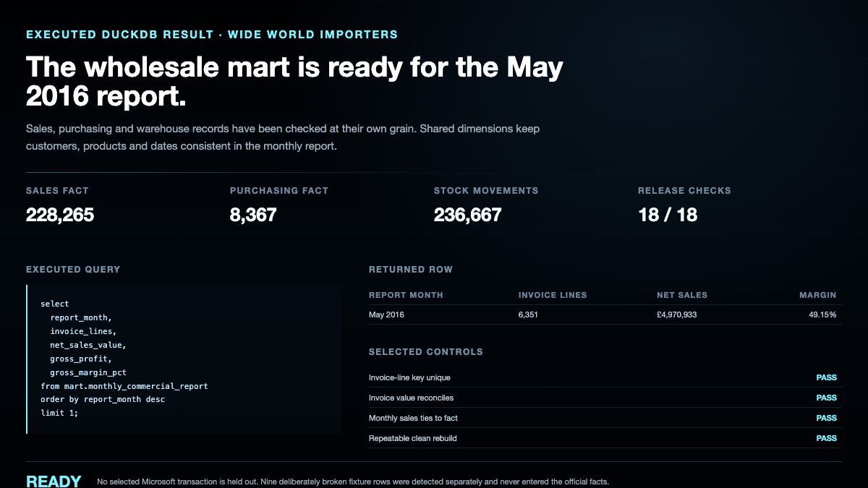Viewport: 868px width, 488px height.
Task: Click the INVOICE LINES column header
Action: click(x=553, y=295)
